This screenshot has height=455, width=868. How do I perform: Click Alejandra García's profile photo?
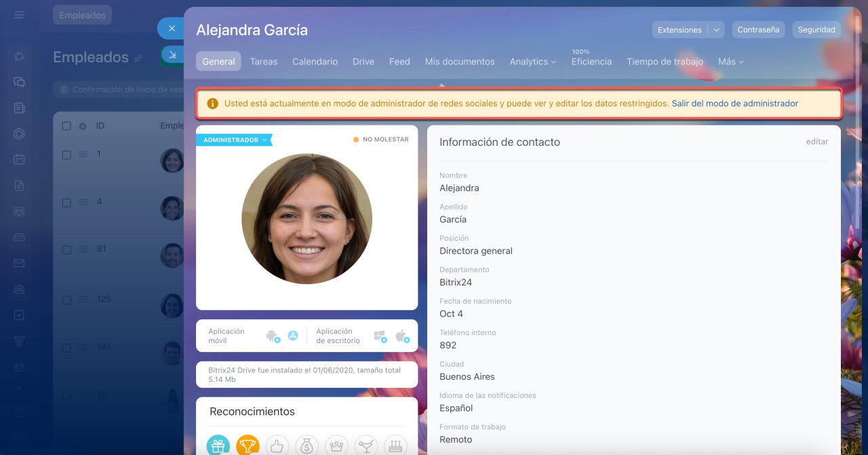307,218
